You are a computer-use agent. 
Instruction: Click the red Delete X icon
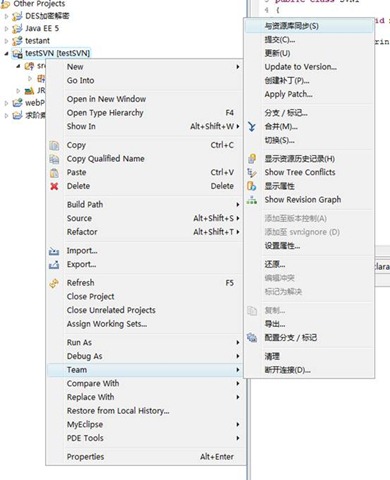coord(54,186)
